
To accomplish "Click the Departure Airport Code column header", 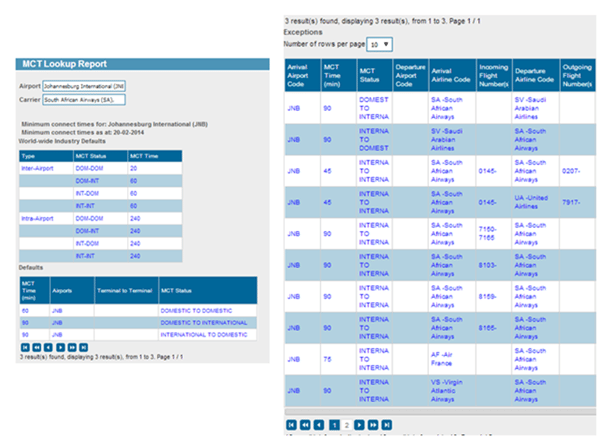I will click(x=411, y=75).
